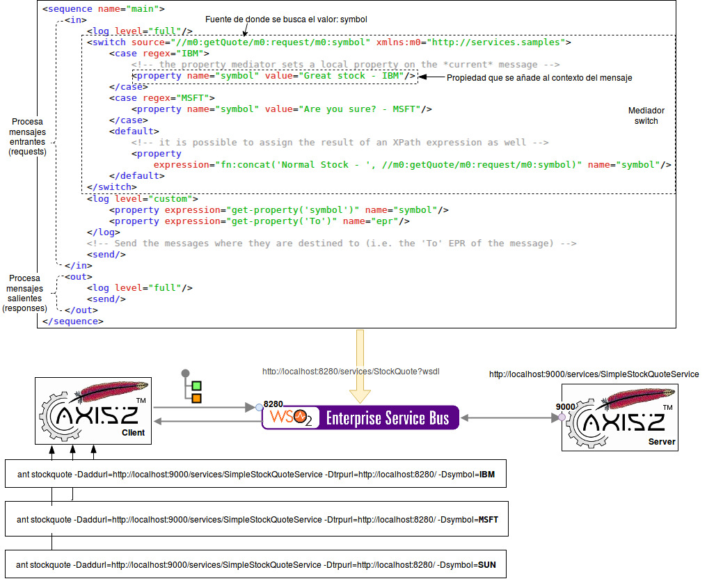Click the ant stockquote command ending in MSFT
Screen dimensions: 707x588
coord(257,519)
